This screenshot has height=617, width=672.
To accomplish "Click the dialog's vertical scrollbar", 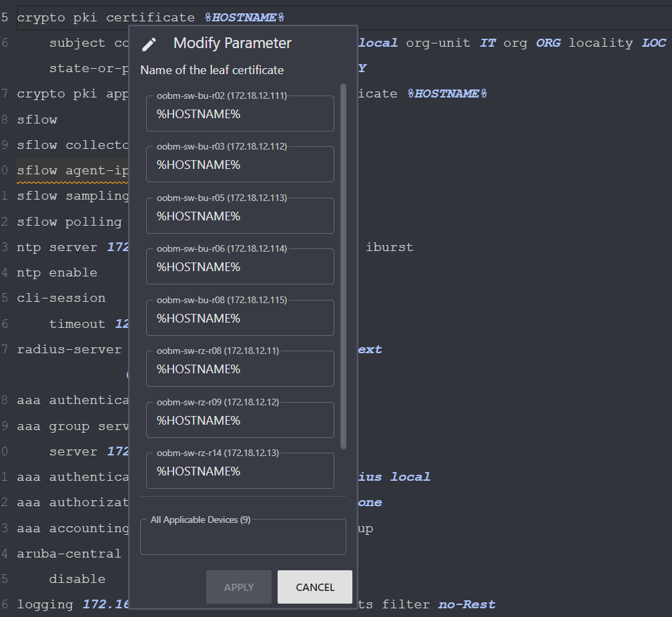I will tap(343, 266).
